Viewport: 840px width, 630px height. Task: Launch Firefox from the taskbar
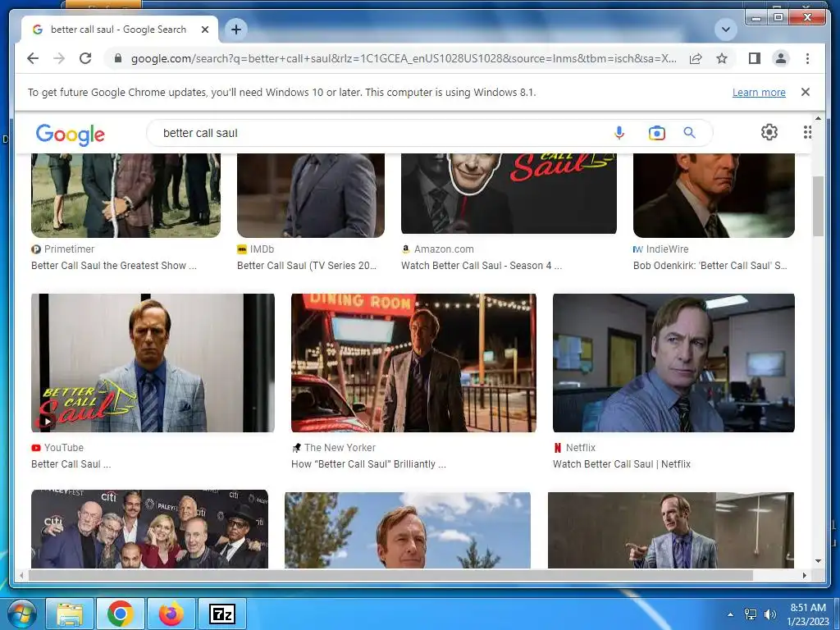click(171, 614)
